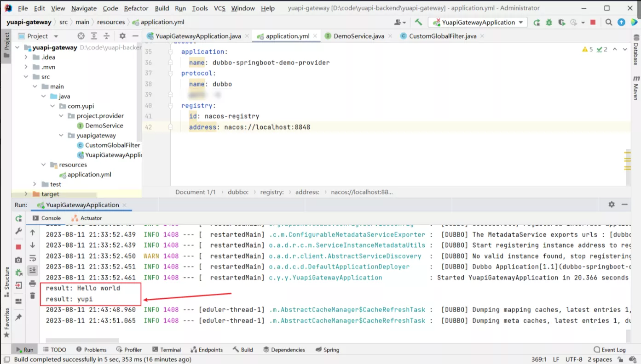The image size is (641, 364).
Task: Open Project panel gear options
Action: [122, 36]
